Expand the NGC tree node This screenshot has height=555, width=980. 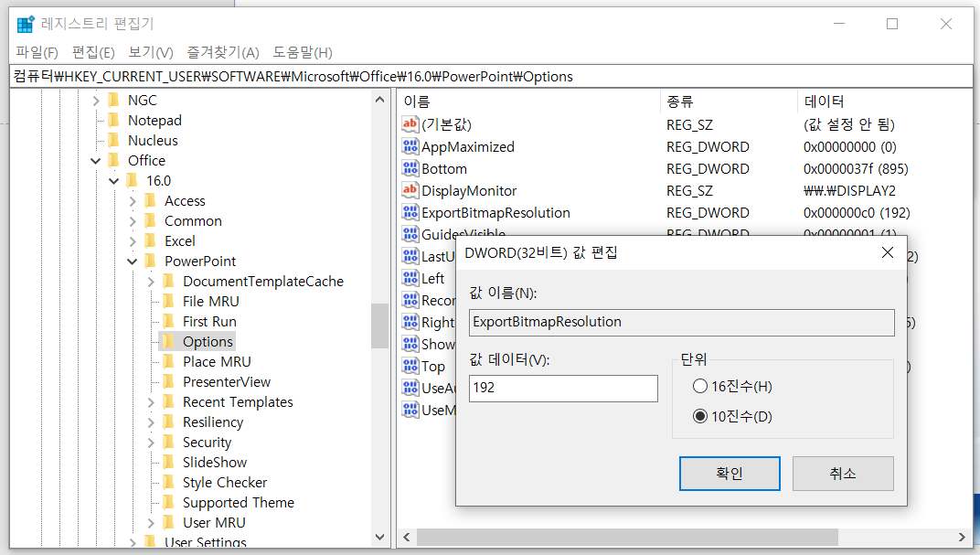click(96, 100)
